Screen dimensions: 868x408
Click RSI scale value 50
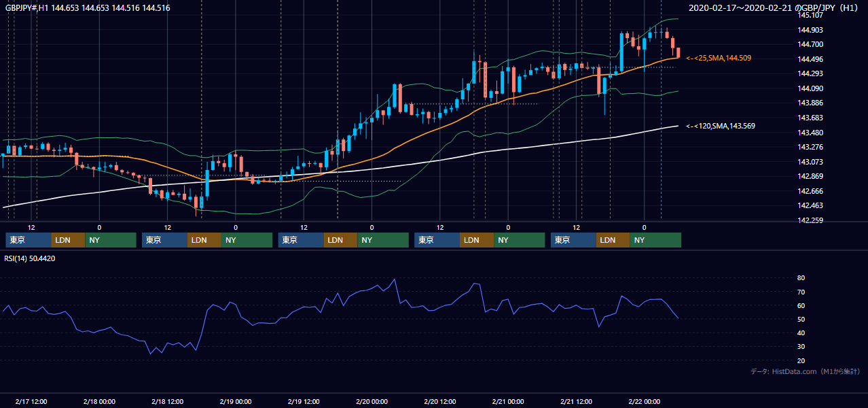(801, 319)
